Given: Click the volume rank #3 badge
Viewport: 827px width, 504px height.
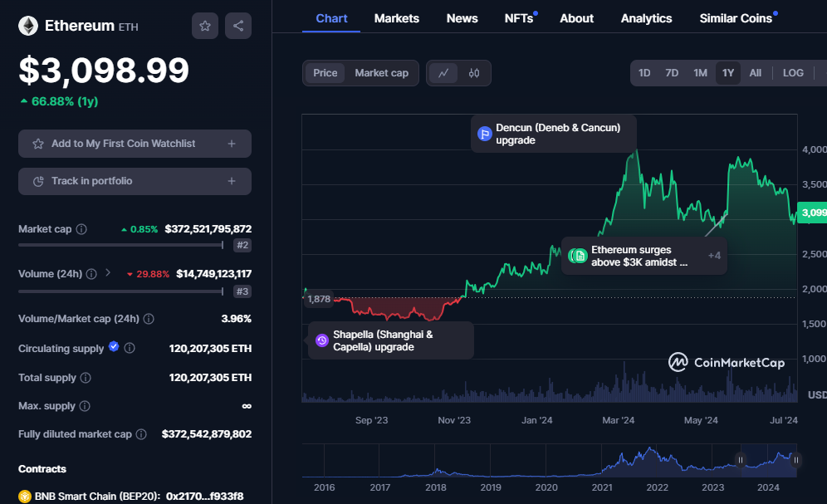Looking at the screenshot, I should click(242, 291).
